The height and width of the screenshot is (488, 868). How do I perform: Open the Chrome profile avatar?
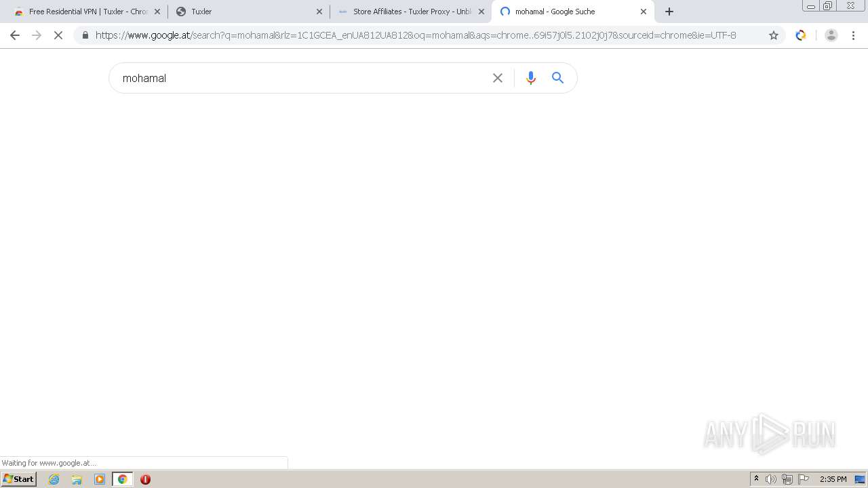(x=831, y=35)
